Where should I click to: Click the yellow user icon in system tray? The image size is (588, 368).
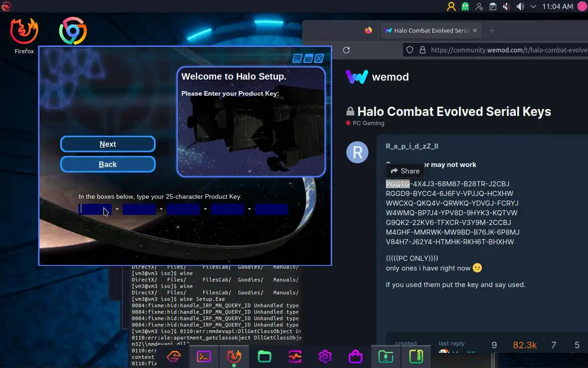[452, 6]
